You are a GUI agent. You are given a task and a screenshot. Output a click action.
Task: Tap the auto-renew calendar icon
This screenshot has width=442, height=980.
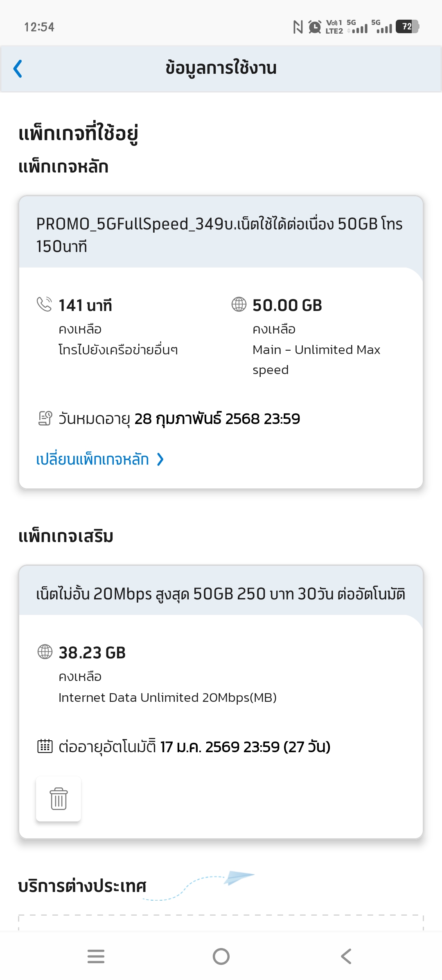(x=45, y=746)
